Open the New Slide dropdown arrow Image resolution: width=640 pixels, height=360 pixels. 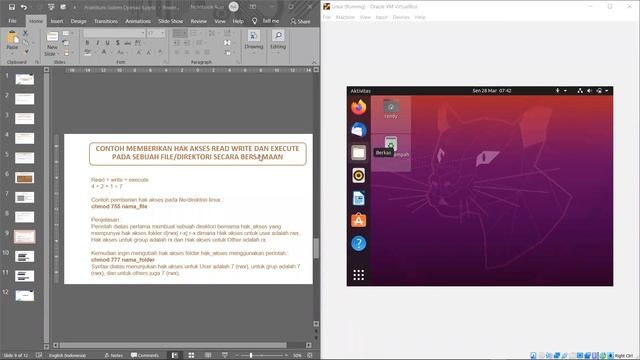[58, 54]
